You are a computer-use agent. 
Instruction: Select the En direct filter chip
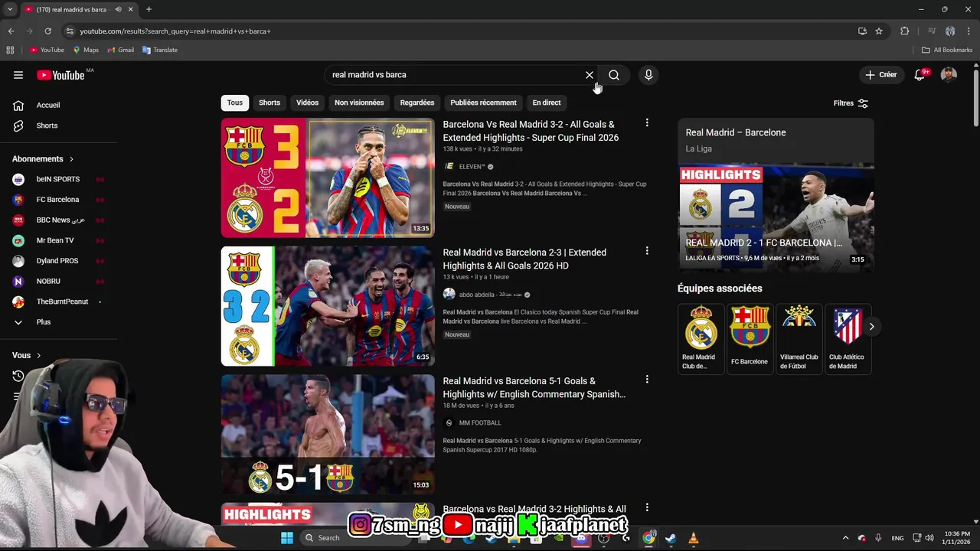pos(547,103)
